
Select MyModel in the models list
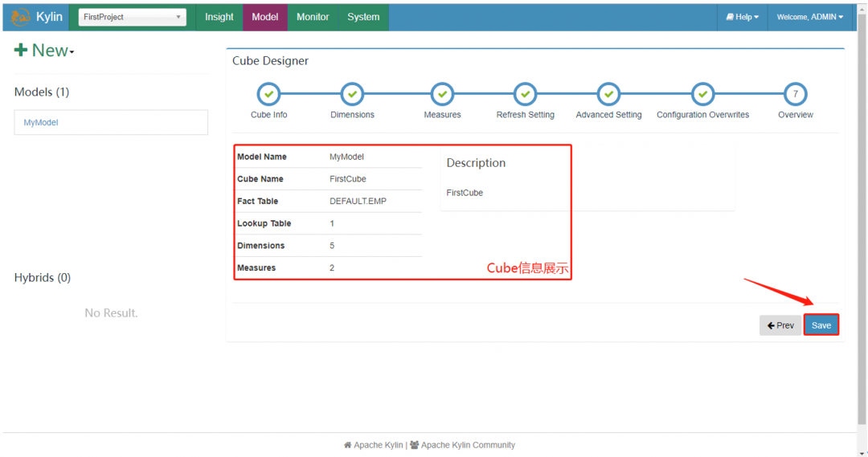click(111, 122)
